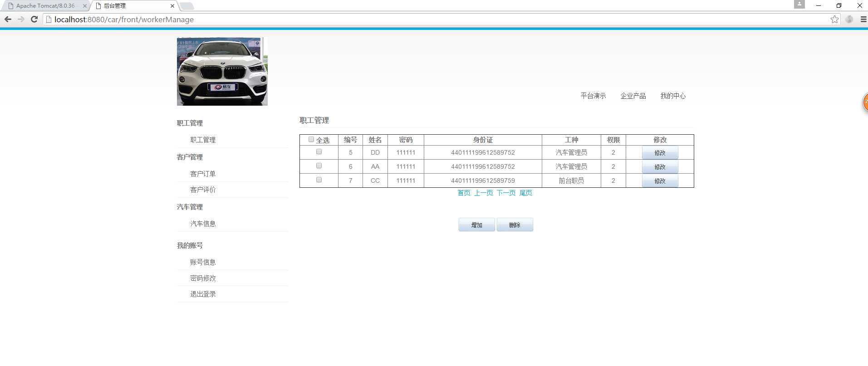Close the 后台管理 tab
The width and height of the screenshot is (868, 366).
click(x=172, y=6)
